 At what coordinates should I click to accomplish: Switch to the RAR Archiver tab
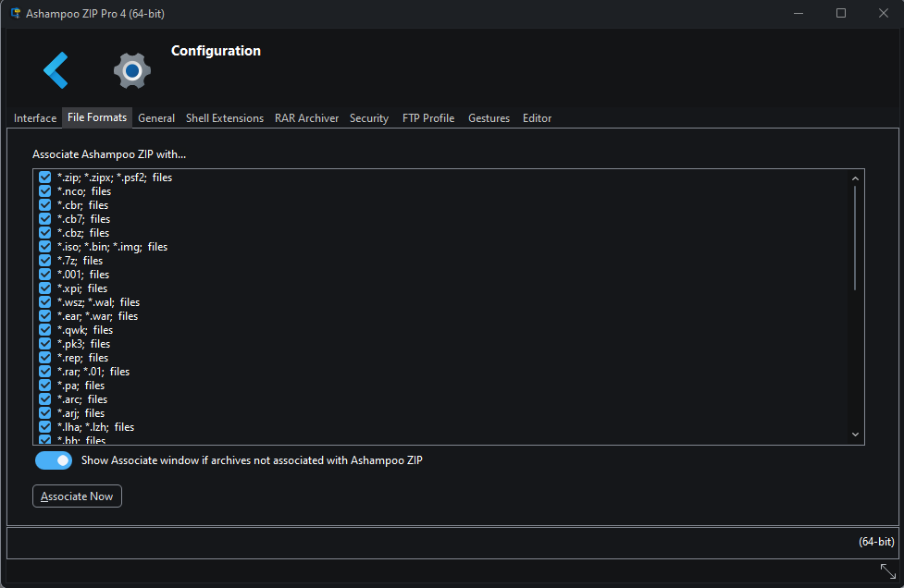[306, 118]
